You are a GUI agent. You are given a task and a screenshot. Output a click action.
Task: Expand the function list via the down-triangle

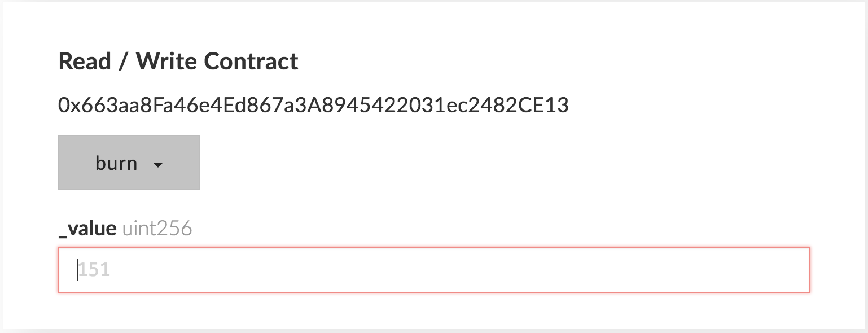(158, 165)
